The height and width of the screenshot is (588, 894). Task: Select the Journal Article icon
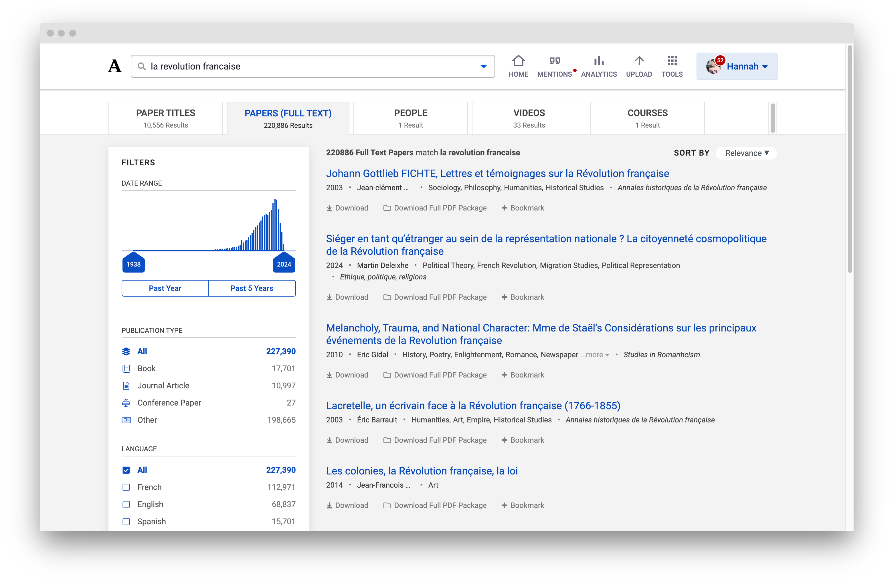tap(126, 386)
